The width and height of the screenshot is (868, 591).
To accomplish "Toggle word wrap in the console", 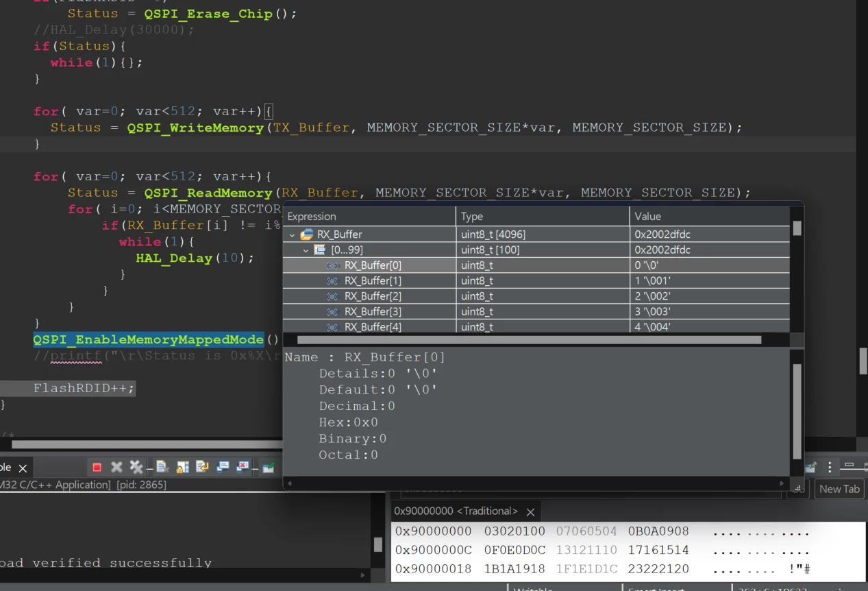I will [x=202, y=468].
